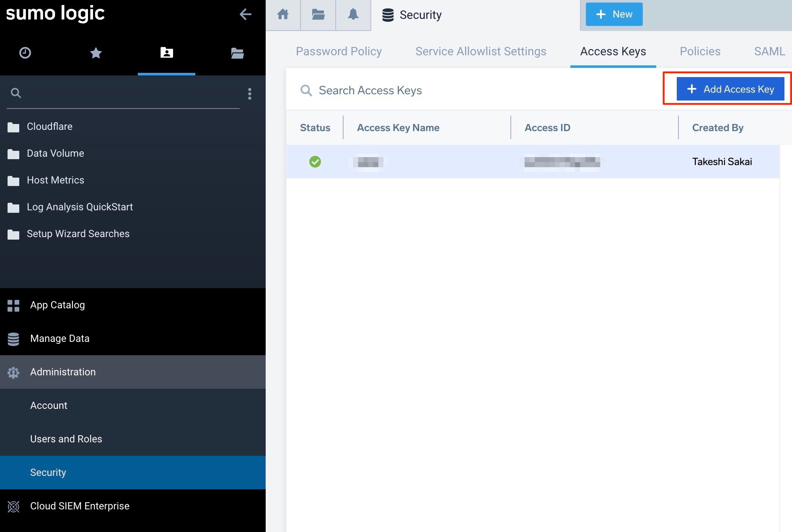Expand the Cloudflare folder in sidebar
792x532 pixels.
pyautogui.click(x=49, y=126)
